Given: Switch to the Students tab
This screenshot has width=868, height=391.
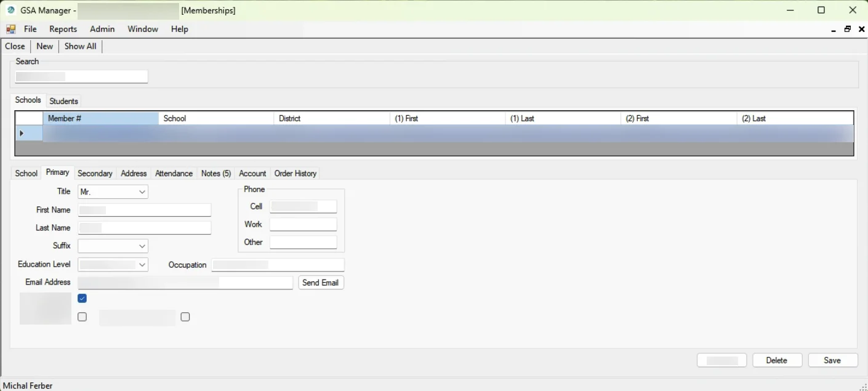Looking at the screenshot, I should 63,101.
